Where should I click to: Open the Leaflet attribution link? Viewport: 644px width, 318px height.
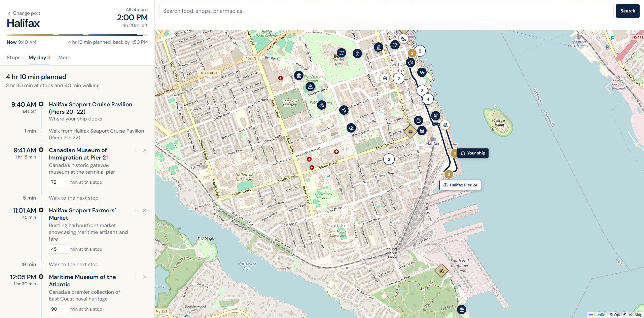(598, 315)
